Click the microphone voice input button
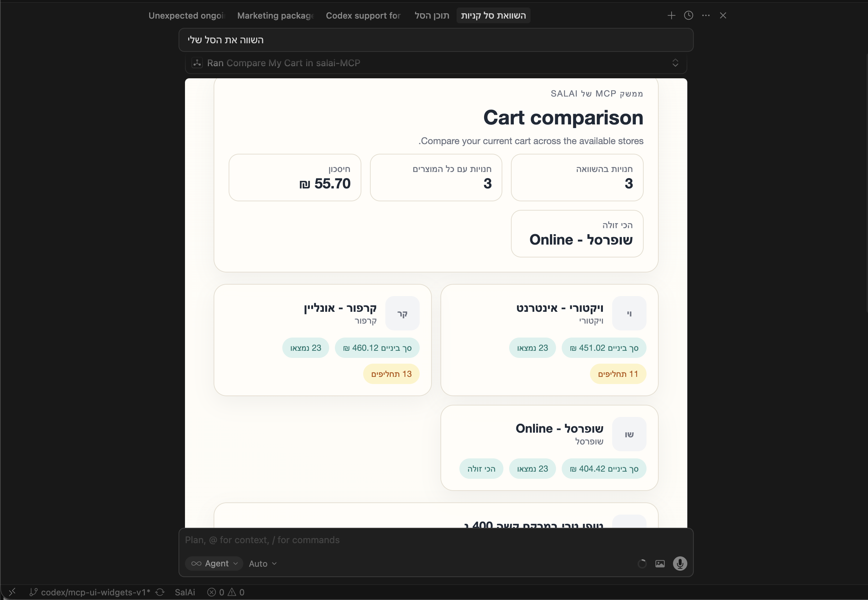This screenshot has width=868, height=600. click(679, 564)
